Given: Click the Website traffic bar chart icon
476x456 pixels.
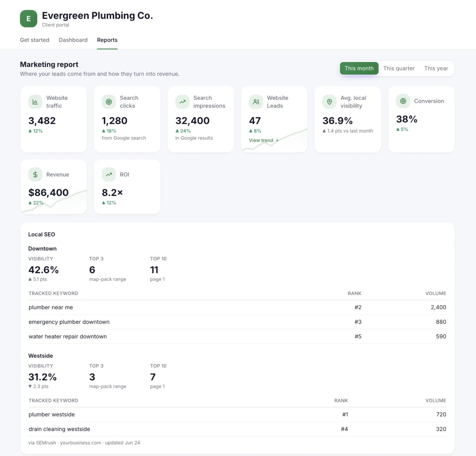Looking at the screenshot, I should coord(35,102).
